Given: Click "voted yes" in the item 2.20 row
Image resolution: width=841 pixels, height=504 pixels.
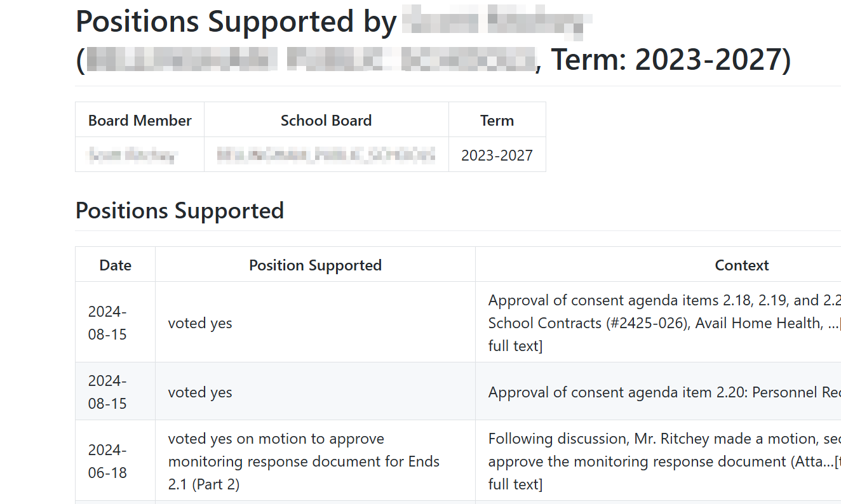Looking at the screenshot, I should click(x=200, y=392).
